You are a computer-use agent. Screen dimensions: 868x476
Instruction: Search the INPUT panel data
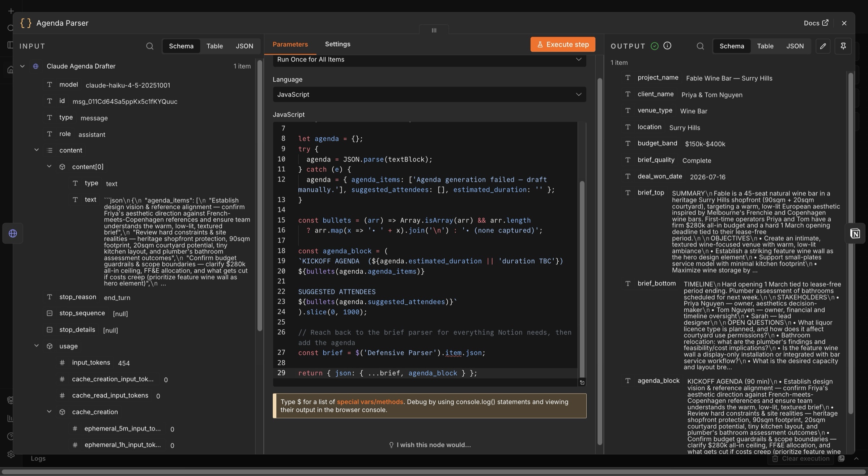click(149, 46)
